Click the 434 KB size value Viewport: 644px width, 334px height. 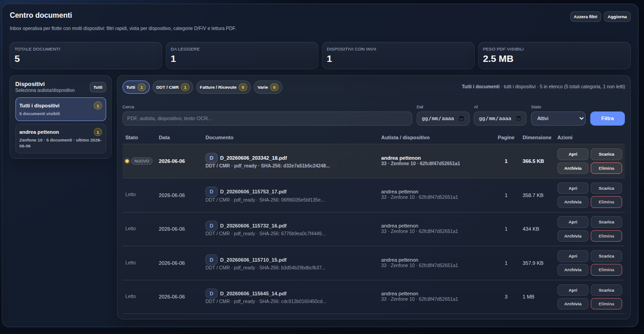coord(531,229)
